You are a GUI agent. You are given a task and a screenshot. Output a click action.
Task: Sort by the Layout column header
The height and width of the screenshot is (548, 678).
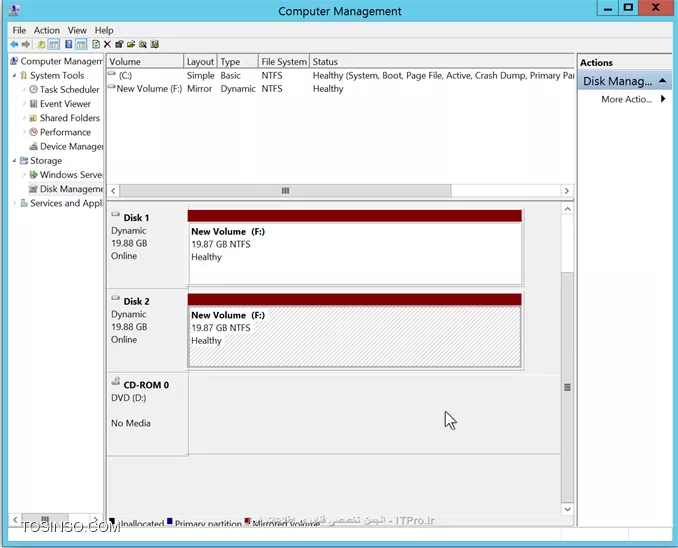(x=200, y=61)
